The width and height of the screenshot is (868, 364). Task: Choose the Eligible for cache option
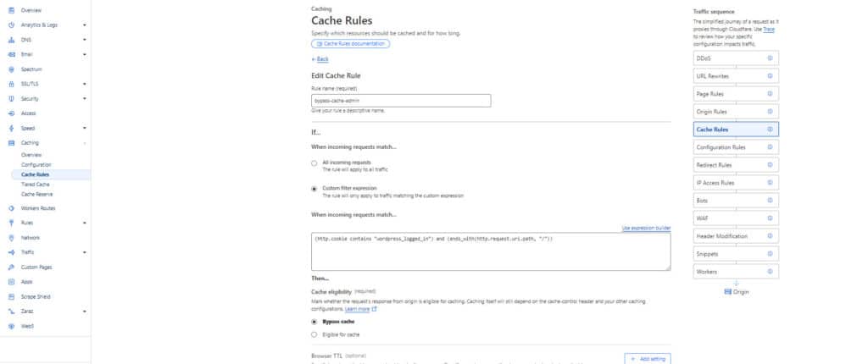(x=315, y=335)
